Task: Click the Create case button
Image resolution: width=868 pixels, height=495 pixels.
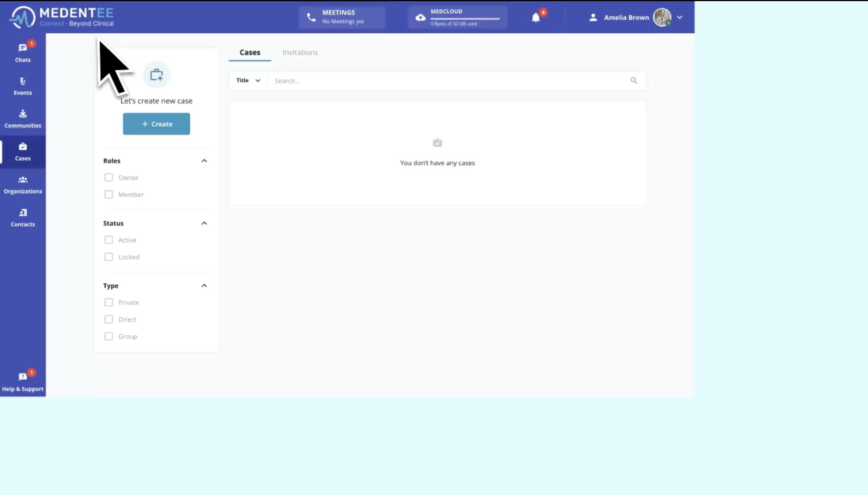Action: pos(156,124)
